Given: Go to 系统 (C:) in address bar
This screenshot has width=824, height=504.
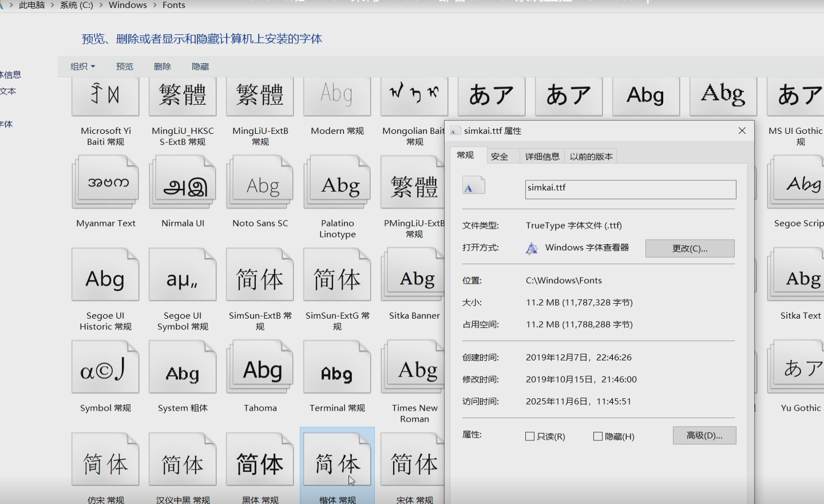Looking at the screenshot, I should pyautogui.click(x=77, y=5).
